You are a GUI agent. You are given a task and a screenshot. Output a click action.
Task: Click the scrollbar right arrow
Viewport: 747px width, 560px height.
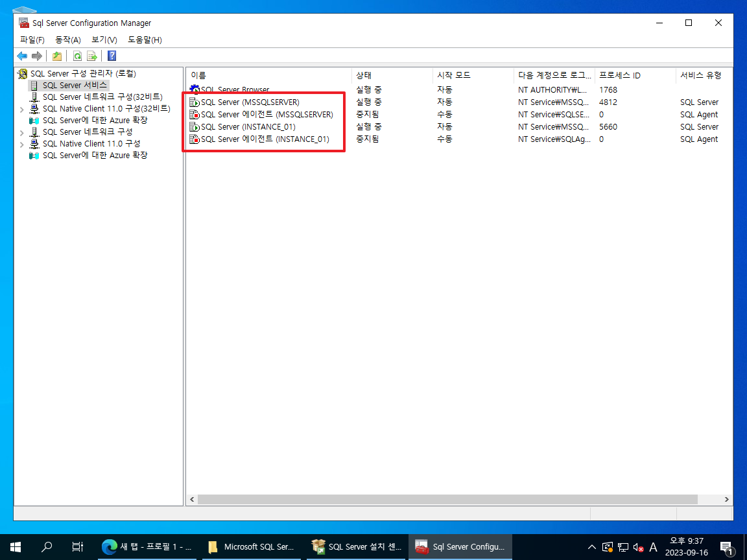pos(726,500)
